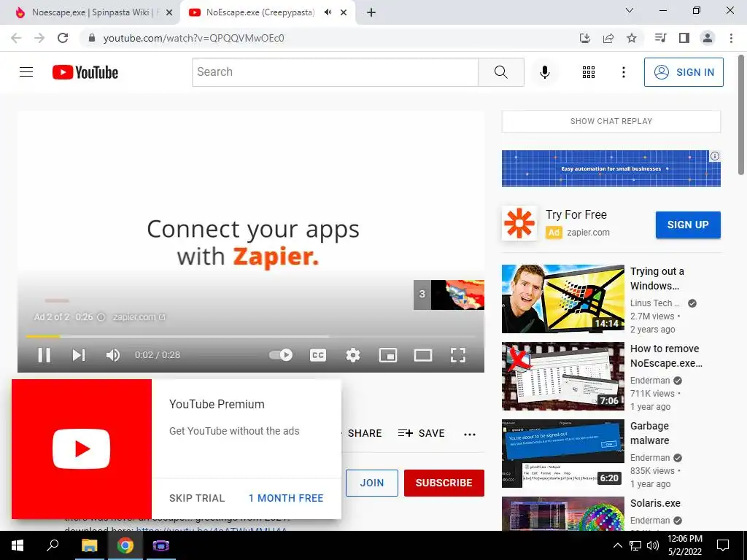Open taskbar search
The height and width of the screenshot is (560, 747).
[53, 545]
